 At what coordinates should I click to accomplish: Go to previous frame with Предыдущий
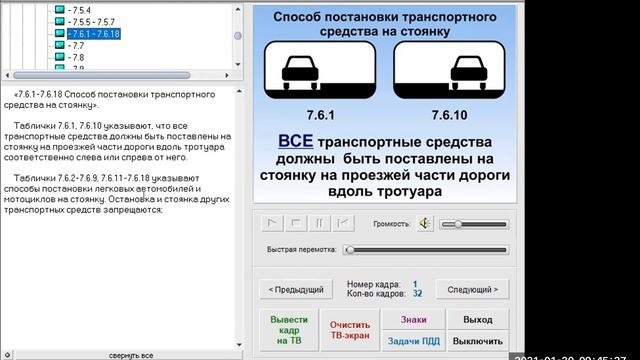pyautogui.click(x=296, y=289)
